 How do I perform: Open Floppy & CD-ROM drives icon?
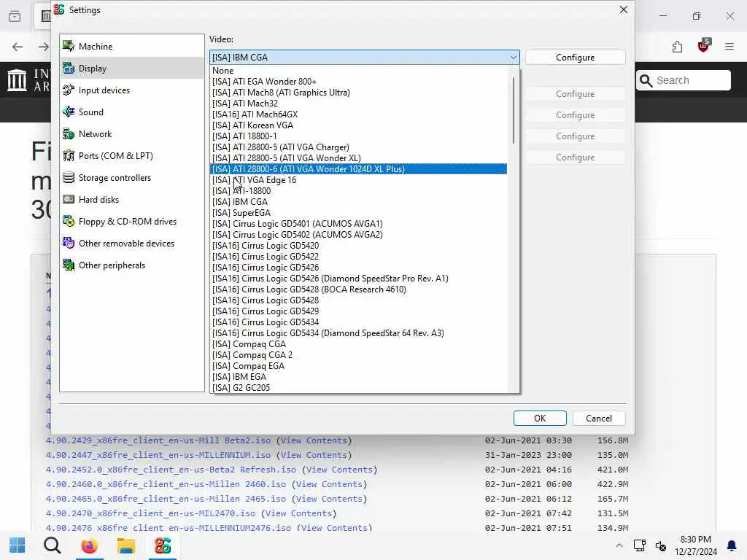[x=69, y=222]
